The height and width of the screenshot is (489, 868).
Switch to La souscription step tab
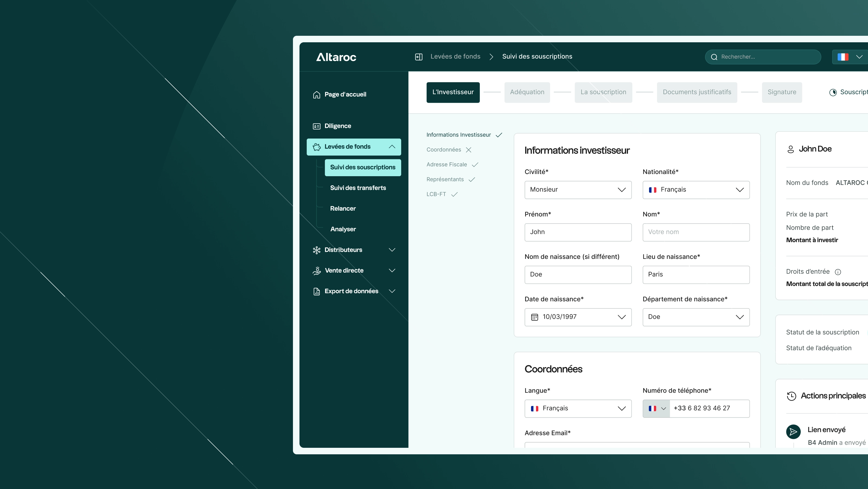(603, 92)
